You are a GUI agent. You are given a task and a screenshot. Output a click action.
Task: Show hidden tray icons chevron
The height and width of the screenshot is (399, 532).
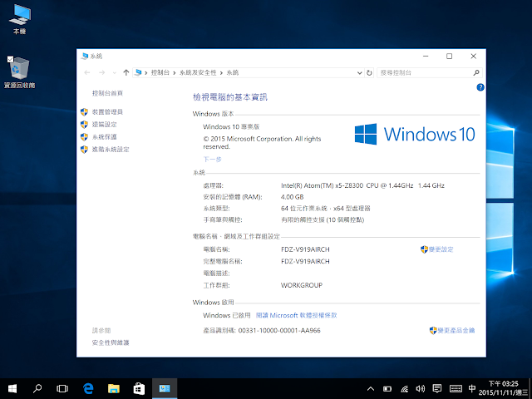tap(371, 389)
